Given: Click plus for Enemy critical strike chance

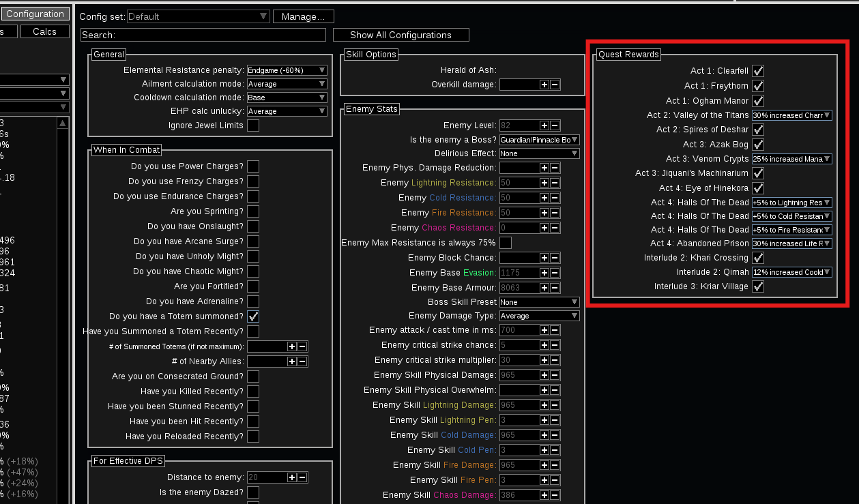Looking at the screenshot, I should coord(544,345).
